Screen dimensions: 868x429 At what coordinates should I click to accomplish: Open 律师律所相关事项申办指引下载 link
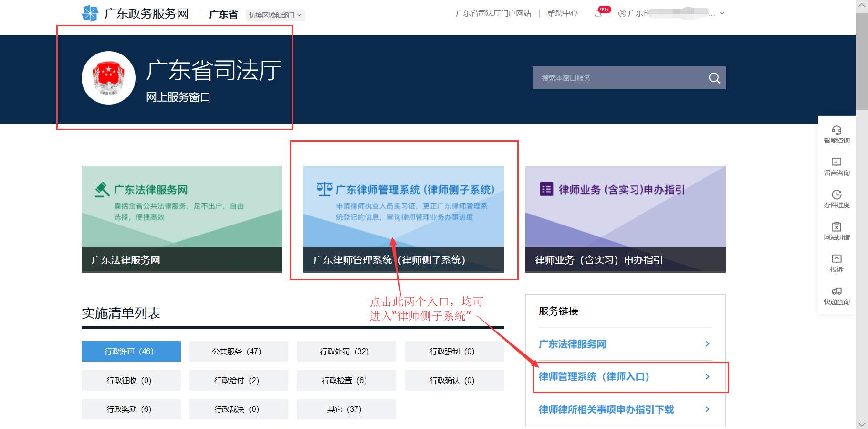pyautogui.click(x=606, y=409)
